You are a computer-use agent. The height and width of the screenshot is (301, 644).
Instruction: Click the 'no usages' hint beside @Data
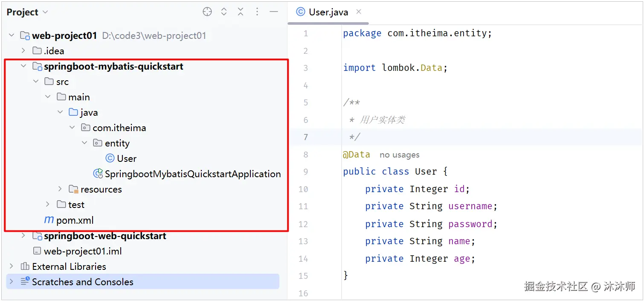[400, 155]
